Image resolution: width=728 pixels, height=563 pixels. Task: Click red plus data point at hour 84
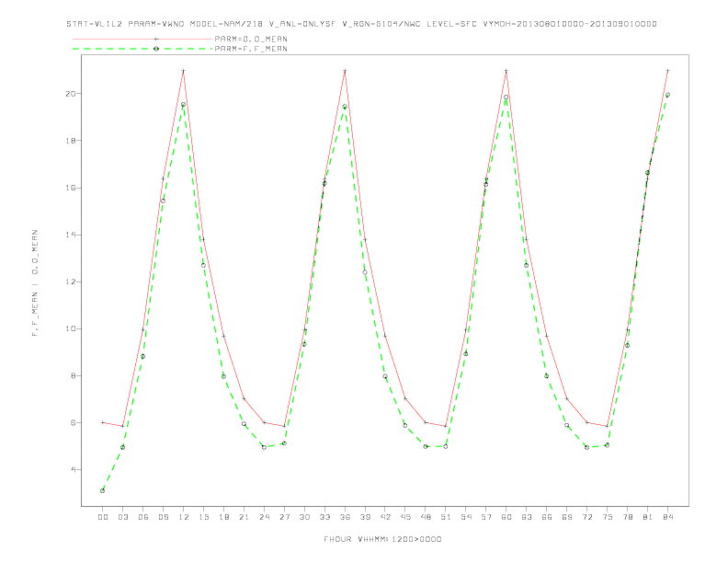[x=668, y=71]
